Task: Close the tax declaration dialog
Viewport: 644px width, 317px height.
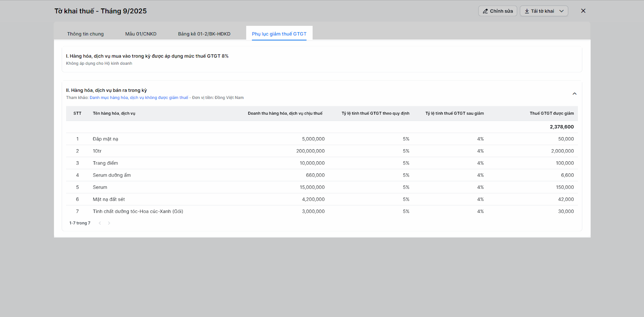Action: (583, 11)
